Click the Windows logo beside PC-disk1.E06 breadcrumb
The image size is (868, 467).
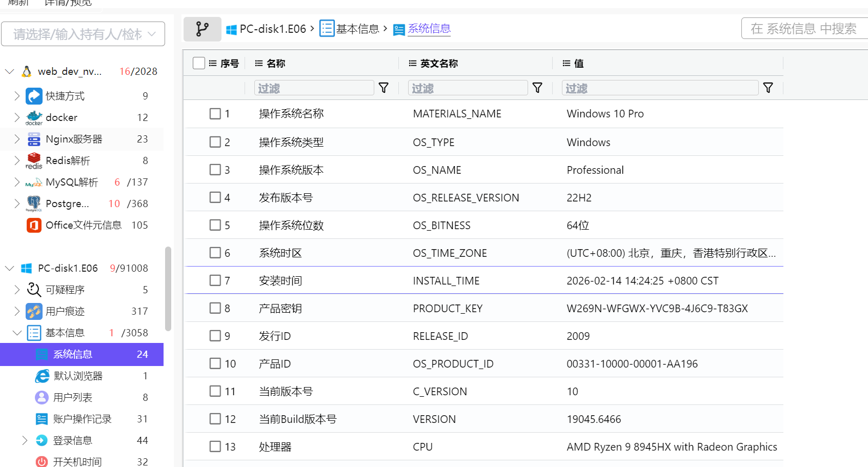pyautogui.click(x=231, y=30)
